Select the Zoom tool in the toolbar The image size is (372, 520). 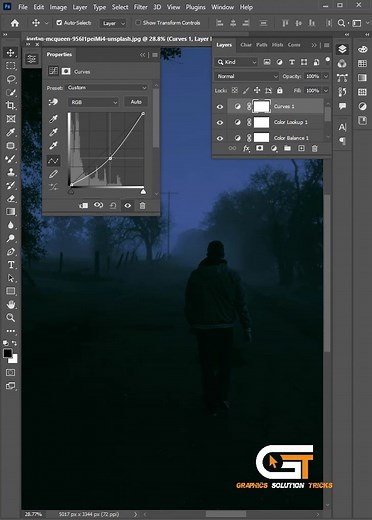tap(11, 317)
